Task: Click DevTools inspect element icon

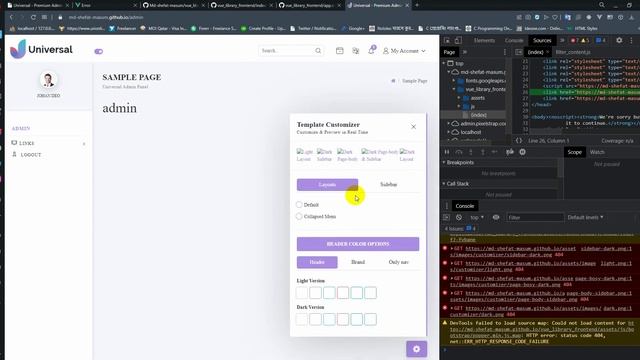Action: point(447,40)
